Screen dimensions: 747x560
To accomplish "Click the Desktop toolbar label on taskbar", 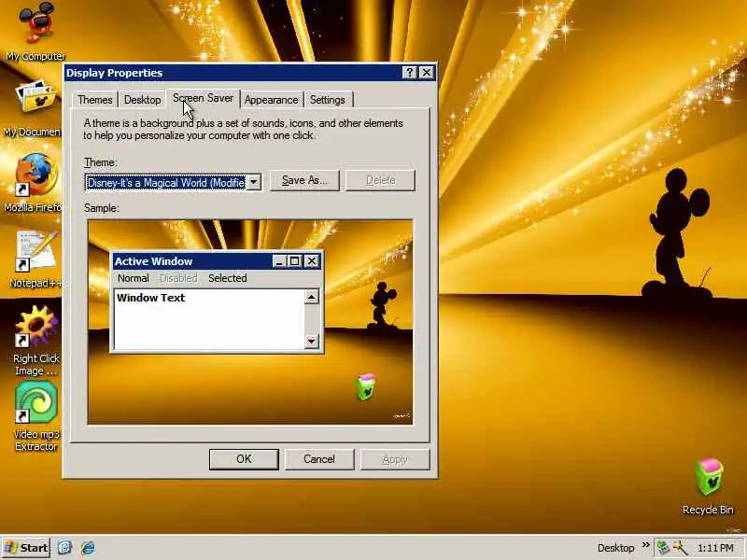I will point(615,548).
